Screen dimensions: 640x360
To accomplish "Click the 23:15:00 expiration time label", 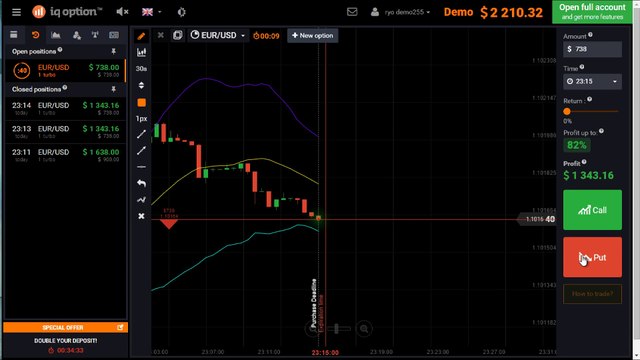I will click(325, 352).
